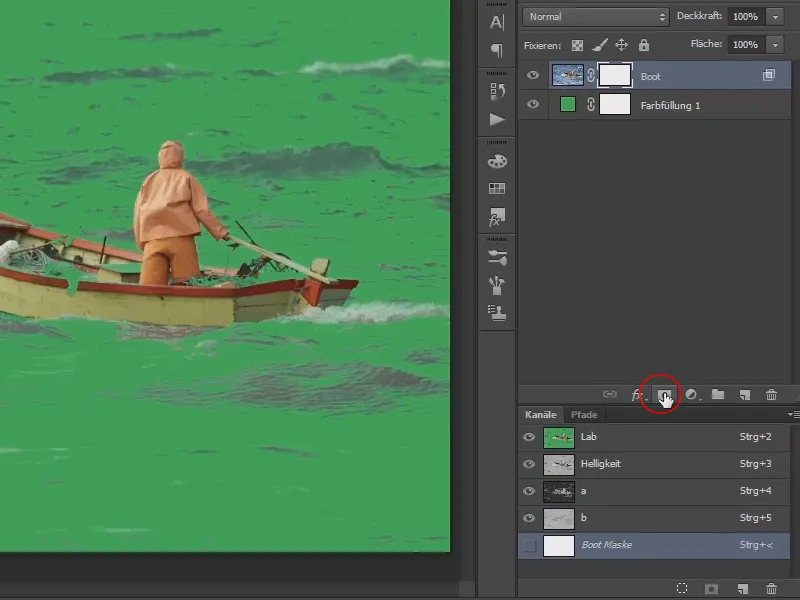Screen dimensions: 800x600
Task: Create a new layer group folder
Action: [718, 394]
